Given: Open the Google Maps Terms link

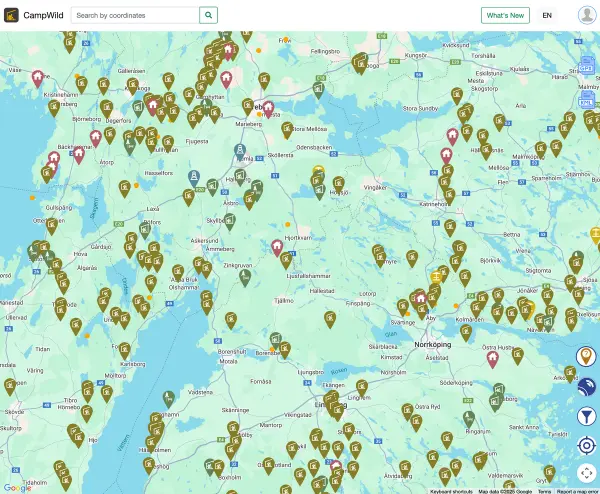Looking at the screenshot, I should click(544, 491).
